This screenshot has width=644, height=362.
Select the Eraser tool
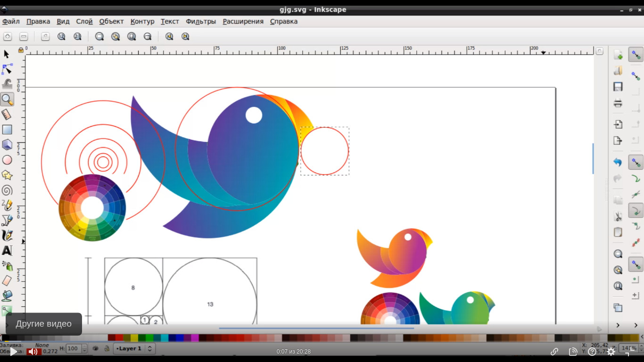click(7, 280)
